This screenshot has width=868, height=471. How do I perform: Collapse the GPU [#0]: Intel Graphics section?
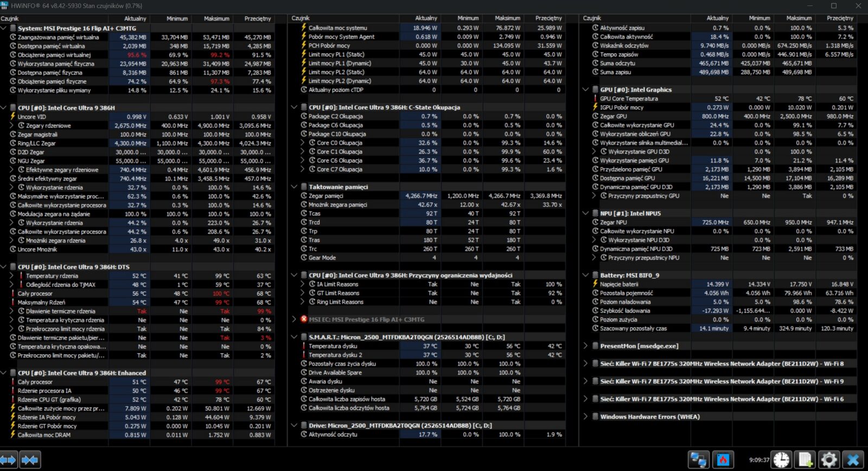(585, 90)
